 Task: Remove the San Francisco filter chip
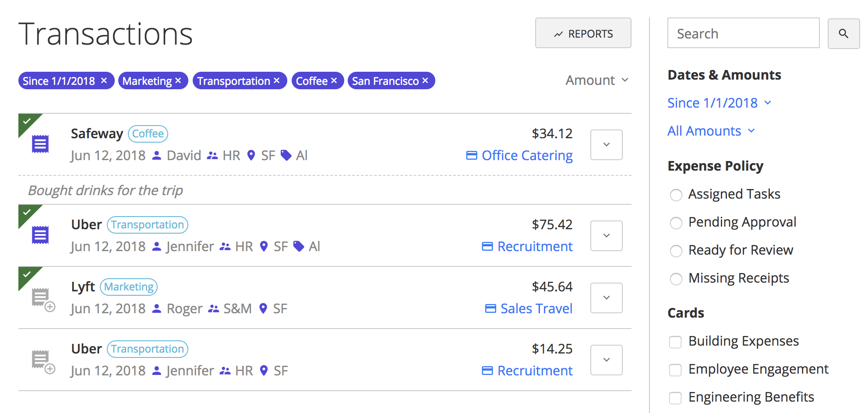(425, 81)
